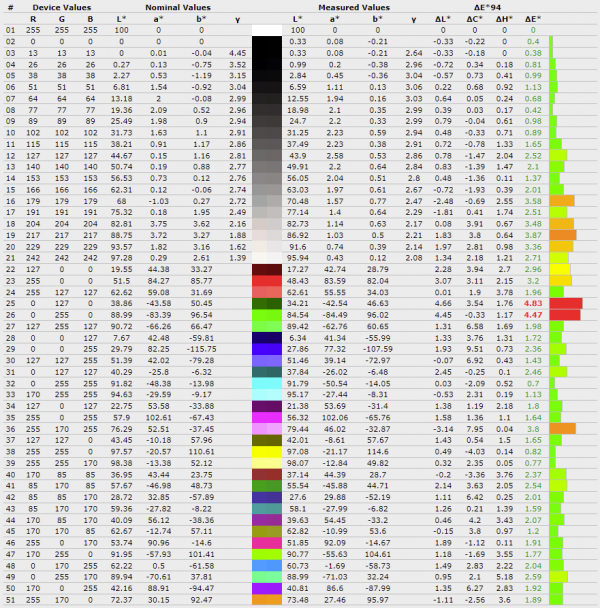Image resolution: width=600 pixels, height=608 pixels.
Task: Select the 'ΔE*' column header
Action: pyautogui.click(x=533, y=19)
